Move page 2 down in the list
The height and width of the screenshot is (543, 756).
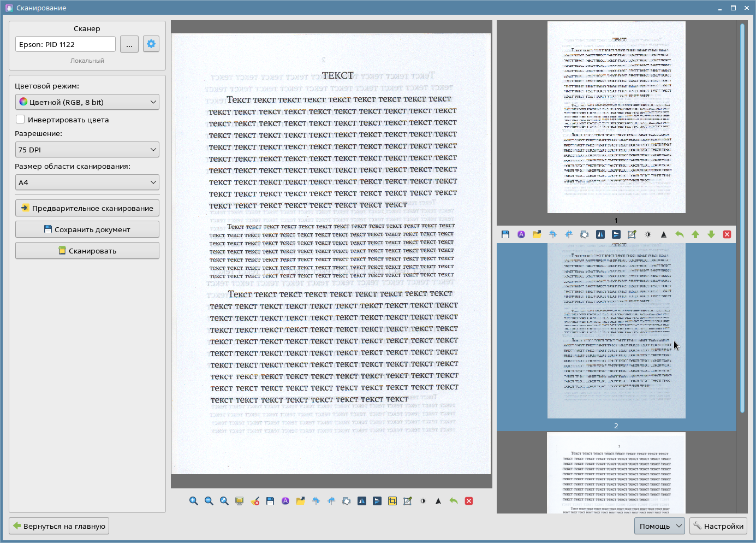click(x=711, y=234)
